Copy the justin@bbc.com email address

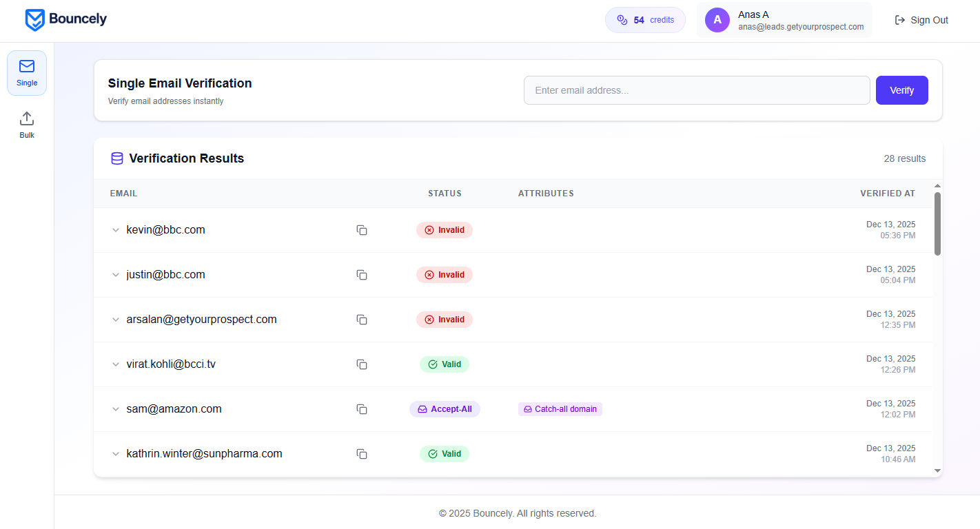362,275
